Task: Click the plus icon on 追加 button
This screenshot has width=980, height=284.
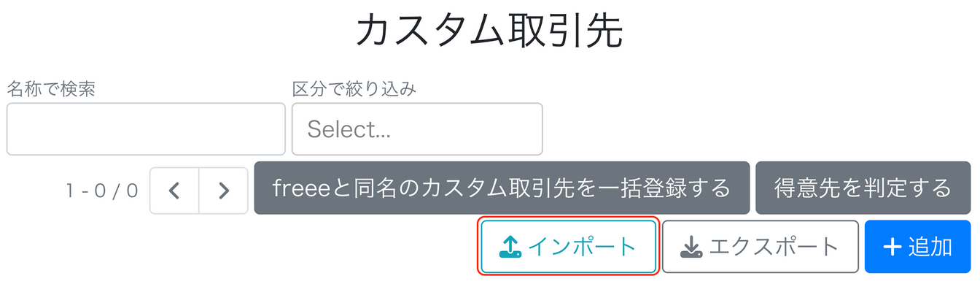Action: (x=892, y=247)
